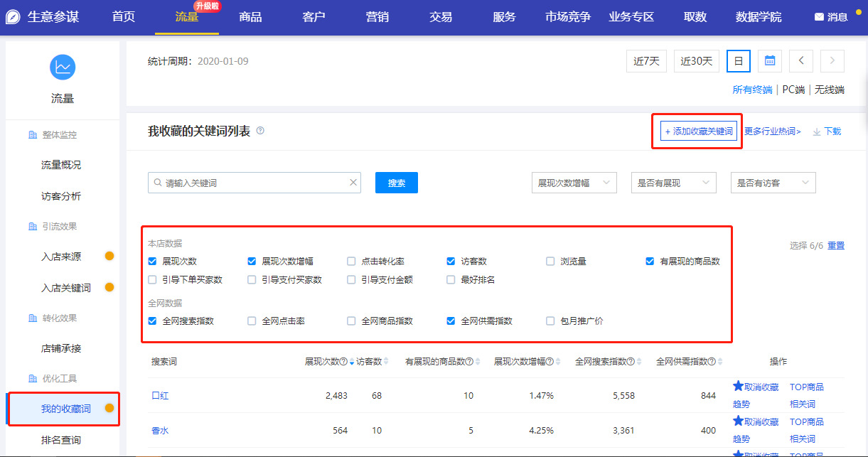The image size is (868, 457).
Task: Open the 口红 keyword link
Action: point(160,395)
